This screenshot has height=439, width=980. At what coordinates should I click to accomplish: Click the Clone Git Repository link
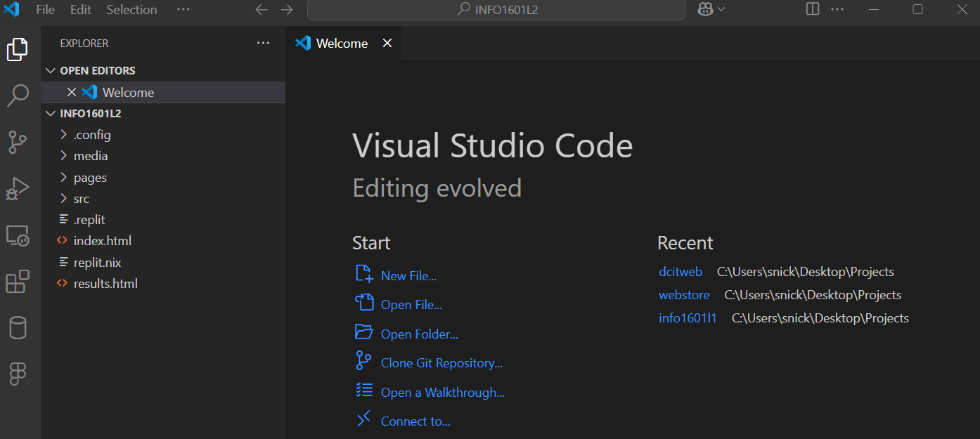[x=441, y=363]
